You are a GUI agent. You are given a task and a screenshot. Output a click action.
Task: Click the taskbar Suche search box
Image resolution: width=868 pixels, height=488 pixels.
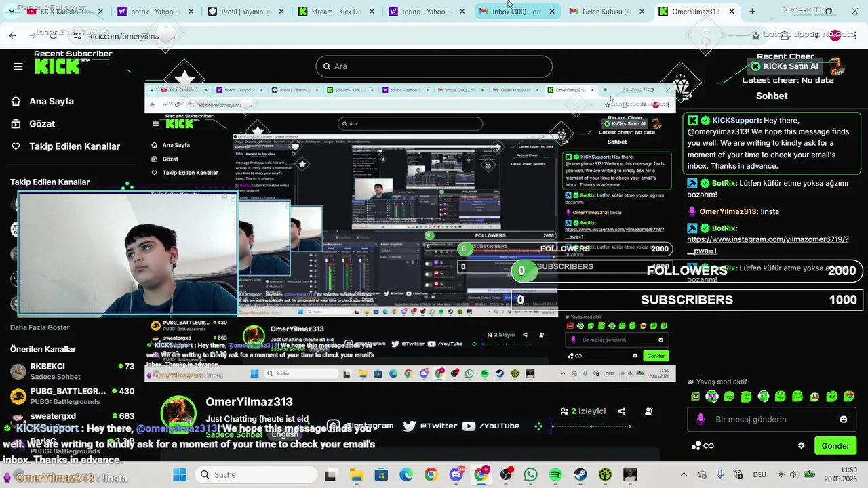point(256,474)
